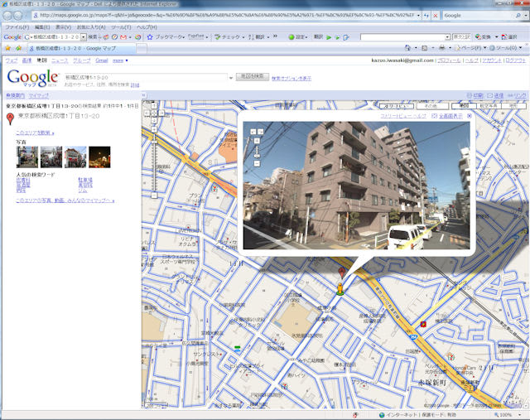Viewport: 530px width, 420px height.
Task: Show search options link
Action: pos(291,79)
